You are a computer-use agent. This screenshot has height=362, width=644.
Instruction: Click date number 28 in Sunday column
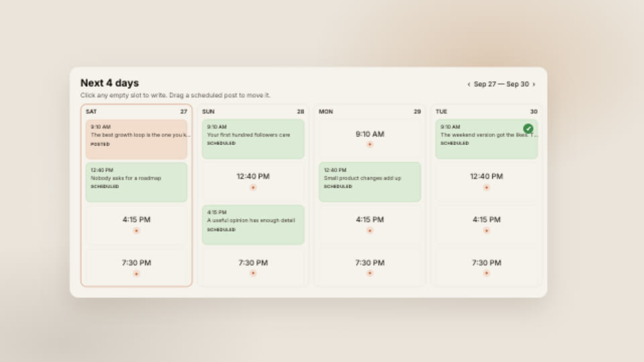pos(301,112)
